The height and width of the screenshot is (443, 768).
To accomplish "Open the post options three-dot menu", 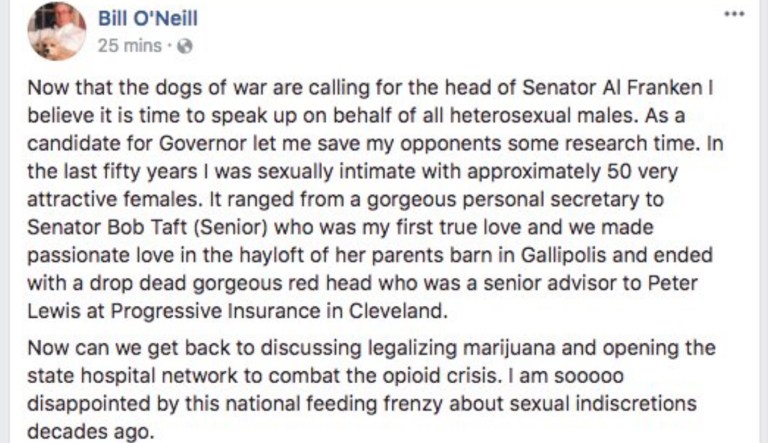I will (734, 15).
